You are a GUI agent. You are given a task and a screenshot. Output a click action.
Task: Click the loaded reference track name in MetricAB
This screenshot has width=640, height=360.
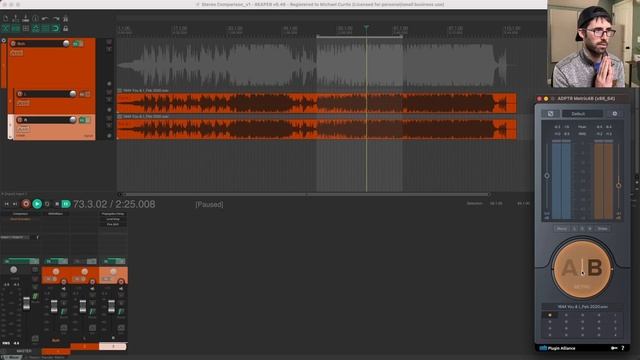tap(582, 307)
